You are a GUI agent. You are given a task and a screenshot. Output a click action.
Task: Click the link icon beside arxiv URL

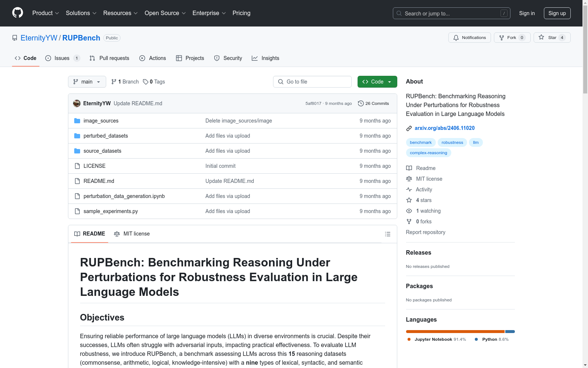409,128
